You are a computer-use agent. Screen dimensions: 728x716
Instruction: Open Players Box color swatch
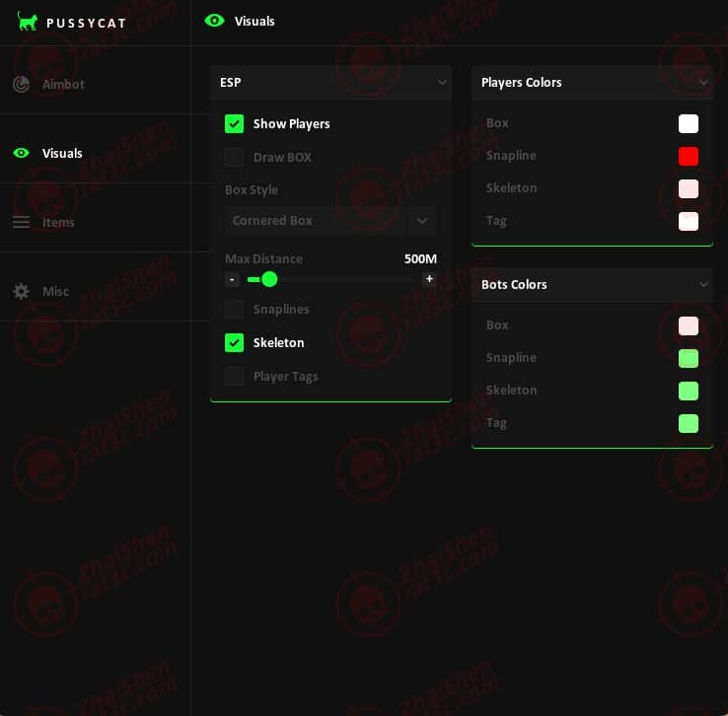[x=689, y=124]
